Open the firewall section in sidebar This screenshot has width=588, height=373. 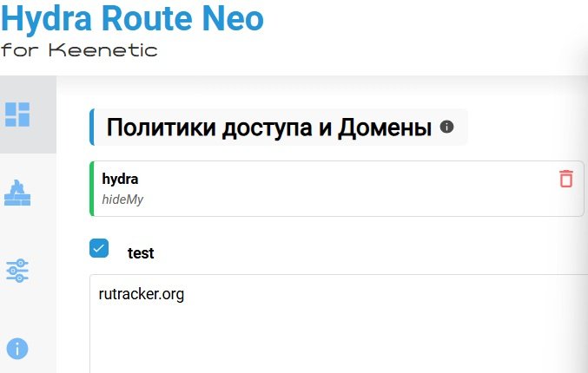coord(17,192)
